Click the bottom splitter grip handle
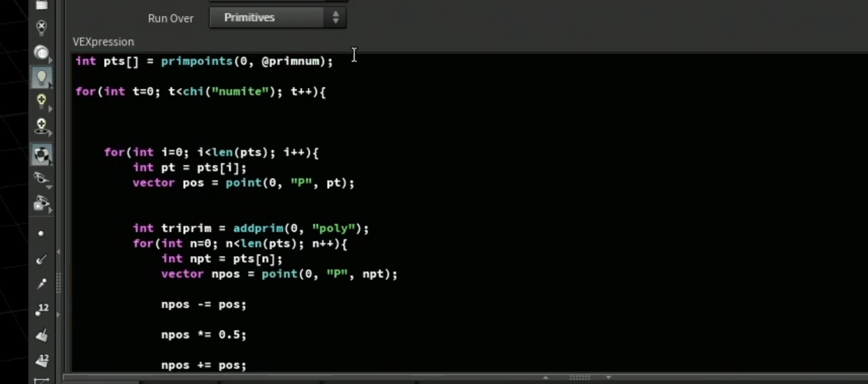The height and width of the screenshot is (384, 868). (580, 377)
